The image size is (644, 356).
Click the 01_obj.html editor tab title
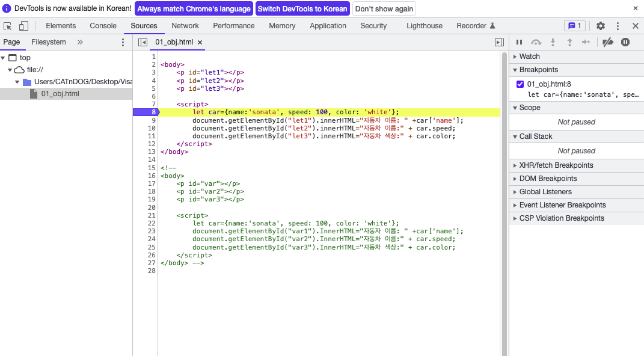tap(174, 42)
